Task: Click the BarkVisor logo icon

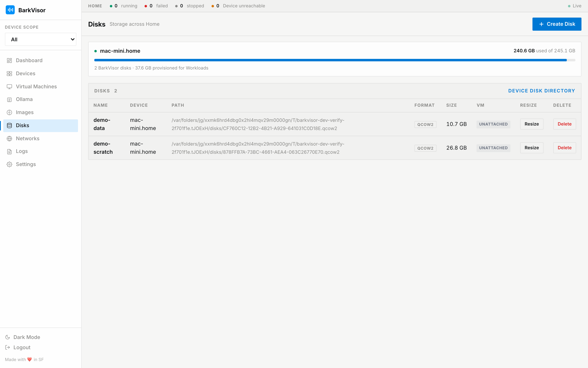Action: [x=10, y=10]
